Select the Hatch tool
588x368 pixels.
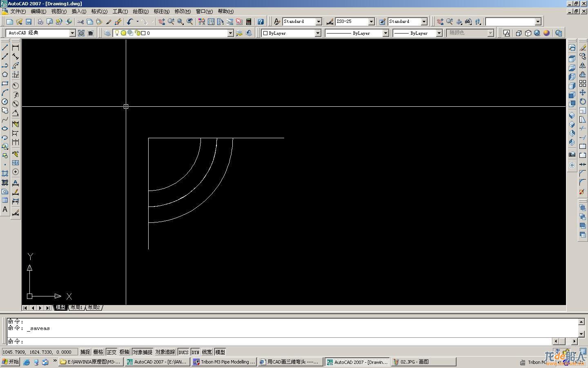(5, 173)
